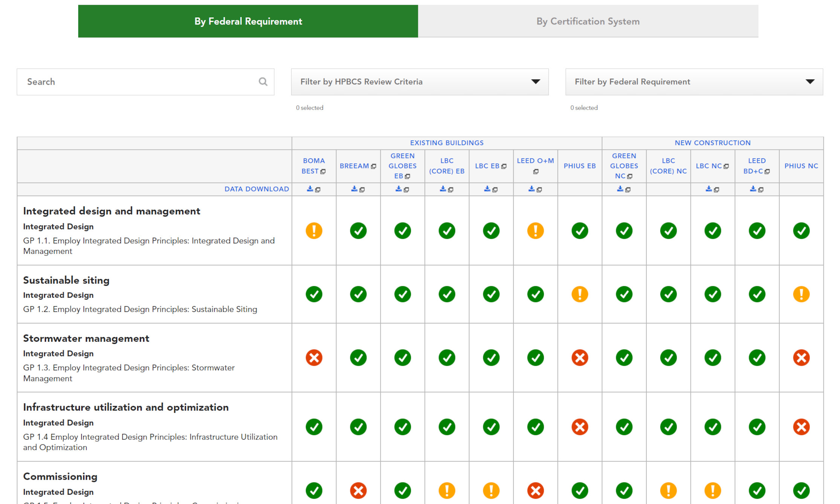
Task: Click the EXISTING BUILDINGS group heading
Action: (x=447, y=143)
